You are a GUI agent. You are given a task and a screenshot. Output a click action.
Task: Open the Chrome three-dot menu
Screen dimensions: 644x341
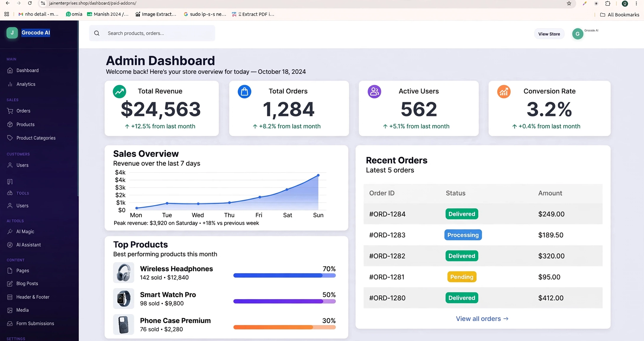636,3
